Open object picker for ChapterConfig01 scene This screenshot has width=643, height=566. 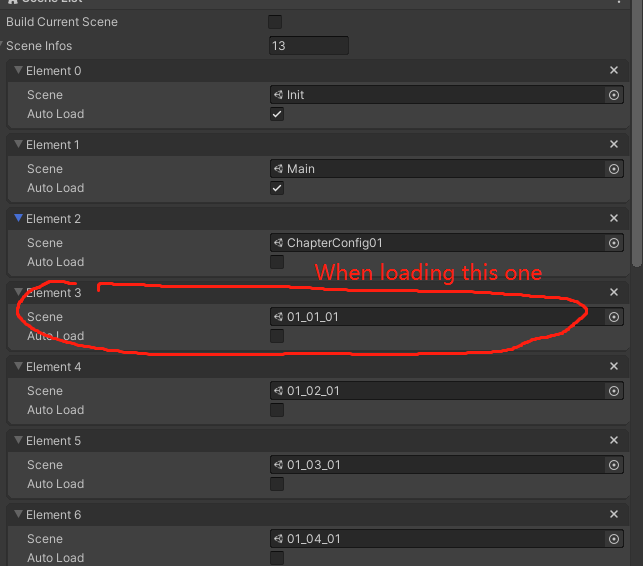tap(614, 243)
